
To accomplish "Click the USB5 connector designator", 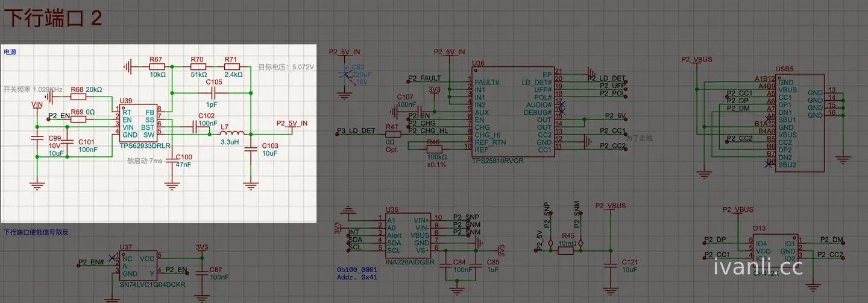I will coord(784,69).
